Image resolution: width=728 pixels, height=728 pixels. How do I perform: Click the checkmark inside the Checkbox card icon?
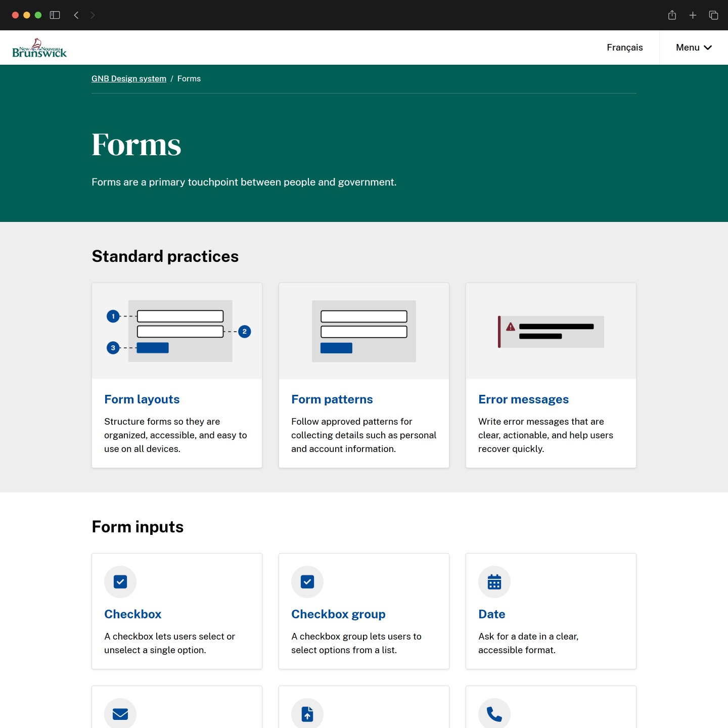[120, 582]
